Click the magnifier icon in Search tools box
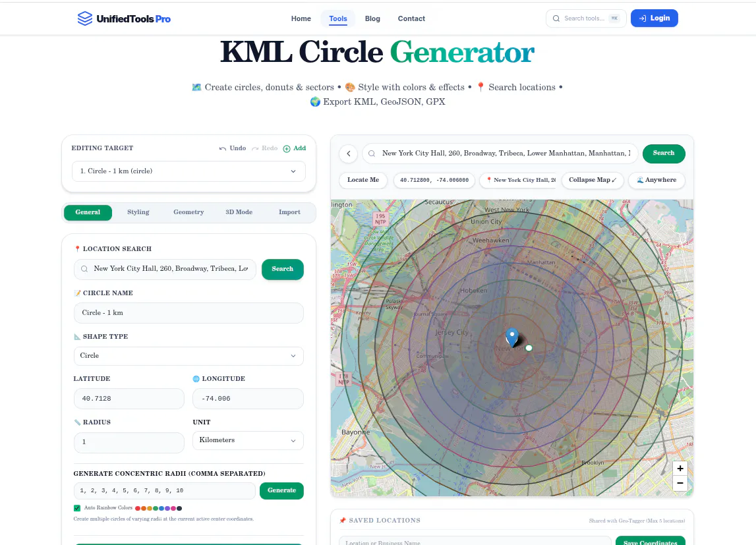This screenshot has width=756, height=545. coord(556,18)
